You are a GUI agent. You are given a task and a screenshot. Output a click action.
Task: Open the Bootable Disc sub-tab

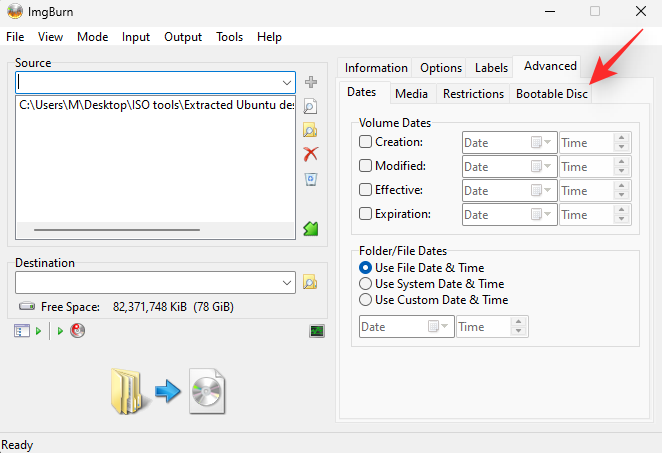click(x=551, y=94)
